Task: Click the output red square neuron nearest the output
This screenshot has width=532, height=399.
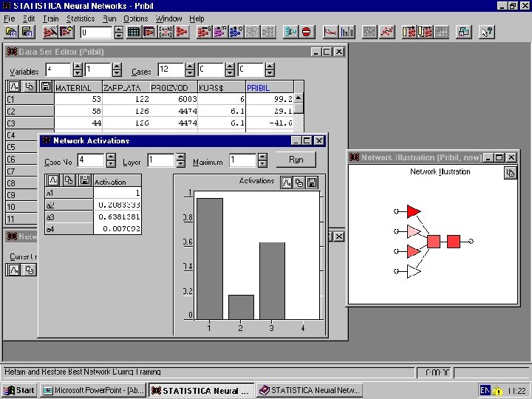Action: (x=454, y=241)
